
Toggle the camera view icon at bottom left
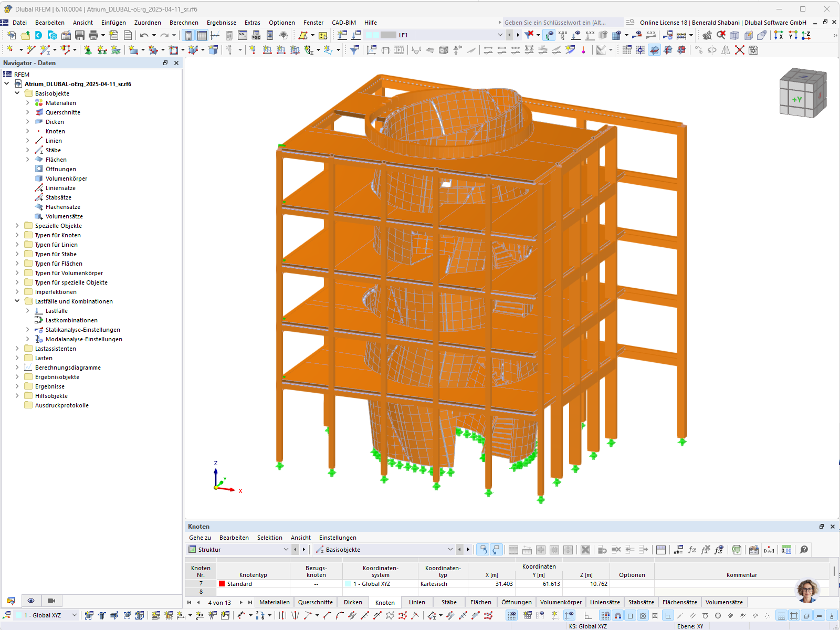(x=50, y=600)
